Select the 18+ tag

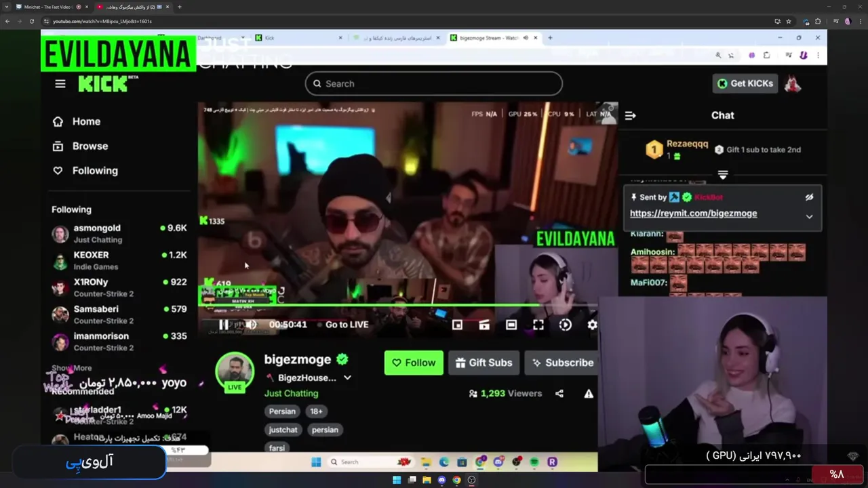tap(317, 411)
